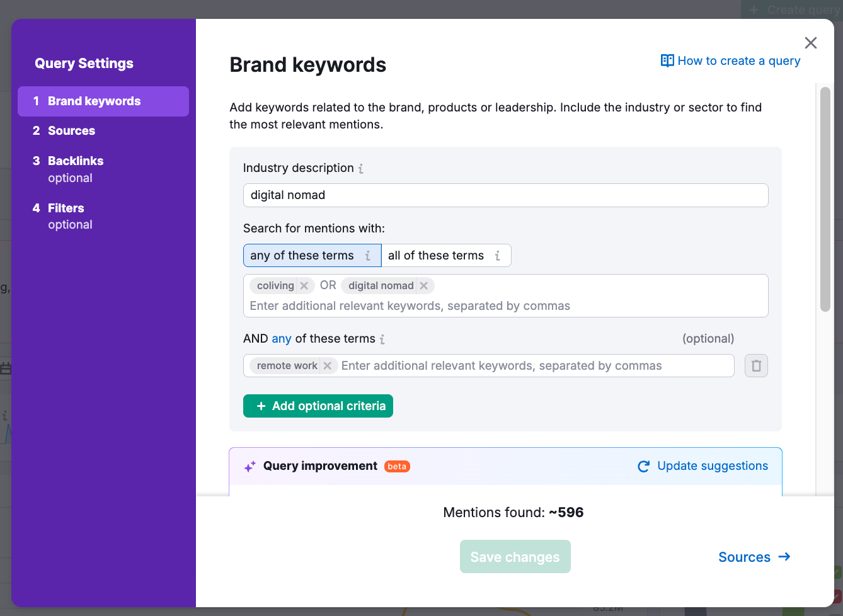The image size is (843, 616).
Task: Close the Query Settings dialog
Action: [x=810, y=43]
